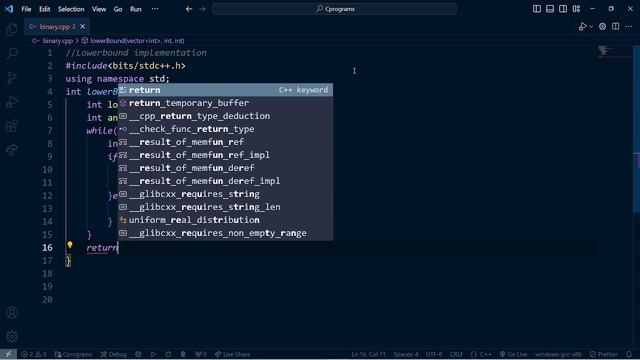Select the return C++ keyword suggestion
The height and width of the screenshot is (360, 640).
(x=225, y=90)
